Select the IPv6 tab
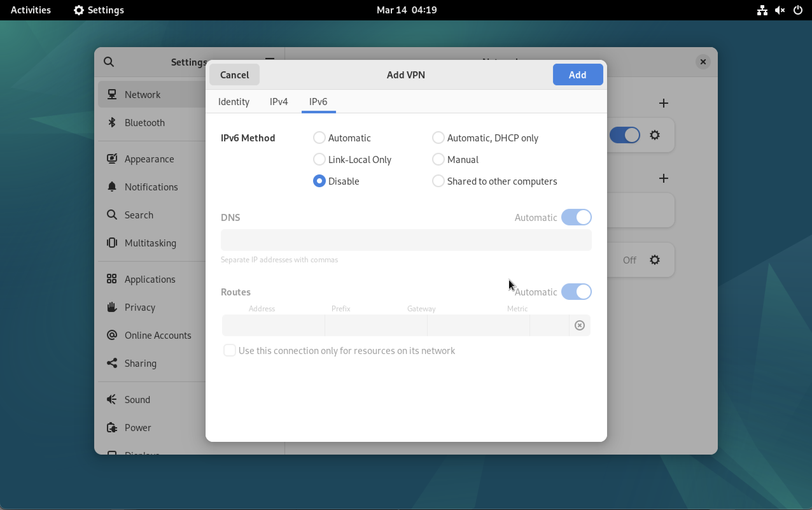 [x=318, y=102]
